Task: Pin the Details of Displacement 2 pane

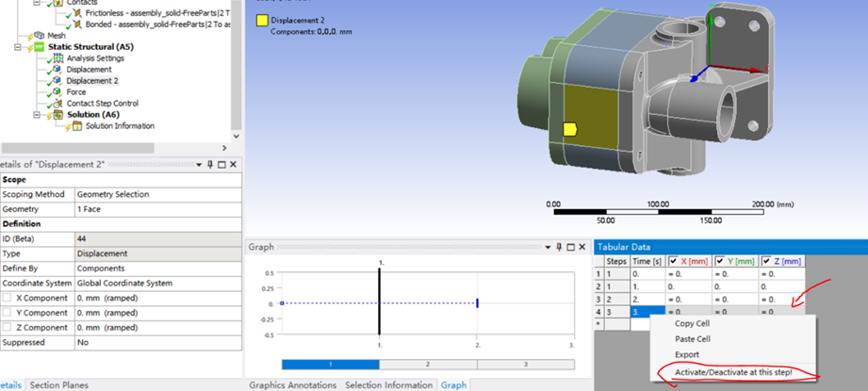Action: click(x=210, y=164)
